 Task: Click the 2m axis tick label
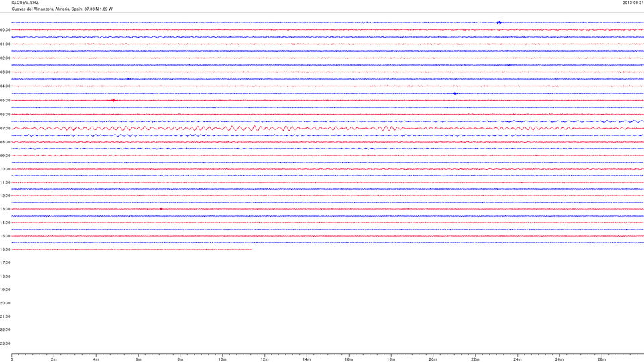(x=54, y=359)
